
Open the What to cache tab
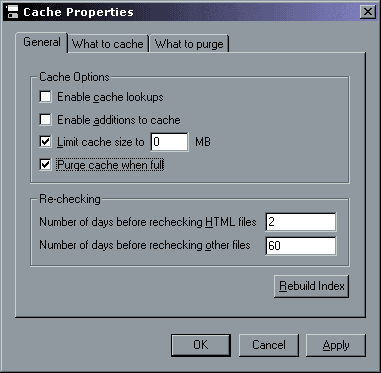pos(108,44)
